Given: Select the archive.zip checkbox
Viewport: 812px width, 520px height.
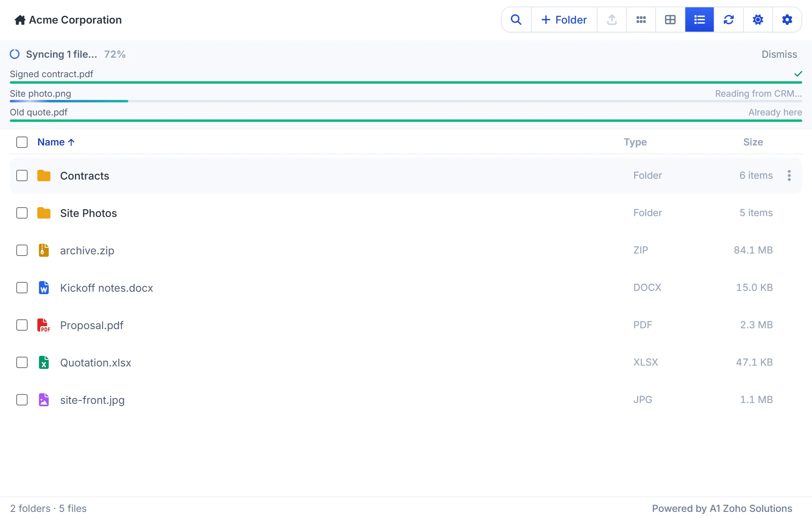Looking at the screenshot, I should coord(22,250).
